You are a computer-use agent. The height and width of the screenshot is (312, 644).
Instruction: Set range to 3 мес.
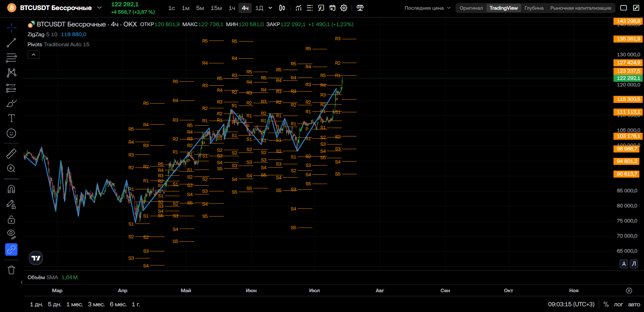[96, 304]
